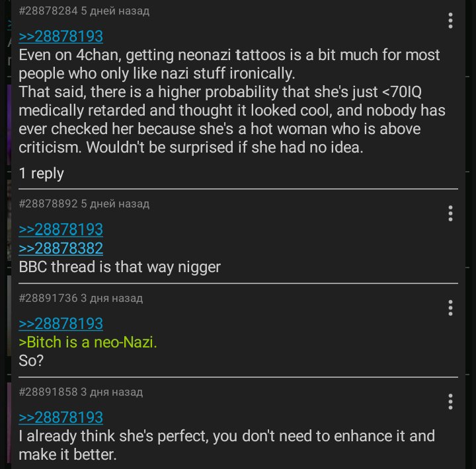Open options menu for post #28878284
Viewport: 476px width, 469px height.
coord(450,20)
